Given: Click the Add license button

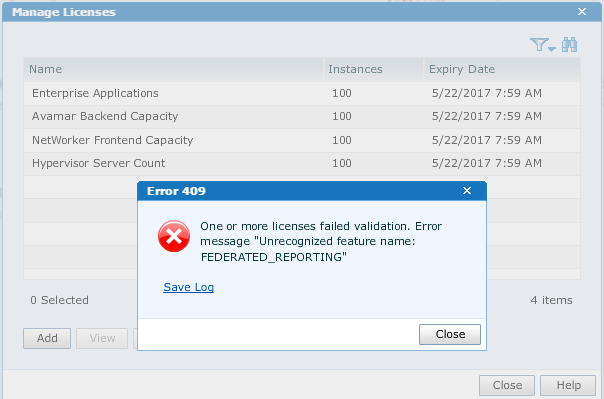Looking at the screenshot, I should point(47,338).
